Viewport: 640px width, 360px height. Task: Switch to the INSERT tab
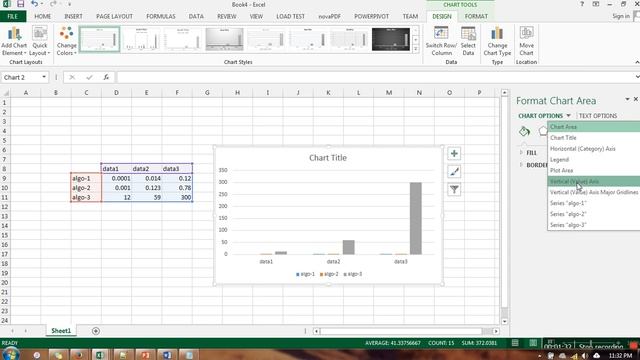[x=73, y=16]
